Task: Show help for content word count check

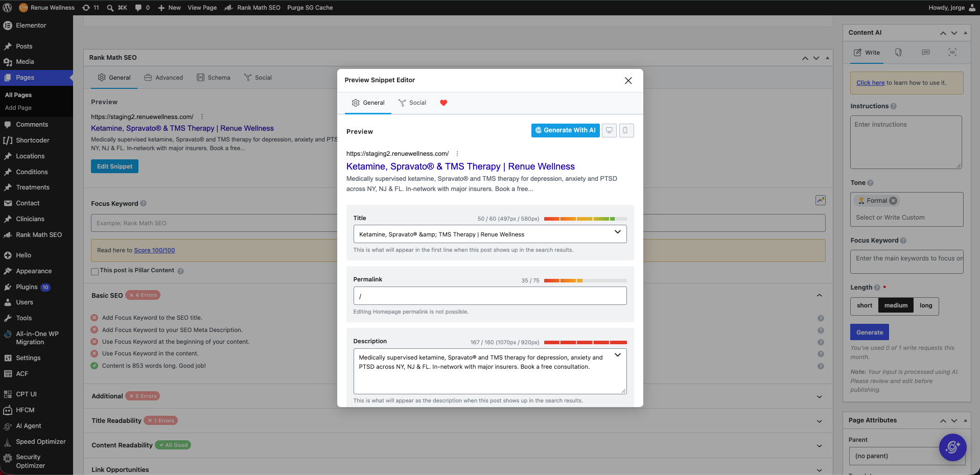Action: (821, 366)
